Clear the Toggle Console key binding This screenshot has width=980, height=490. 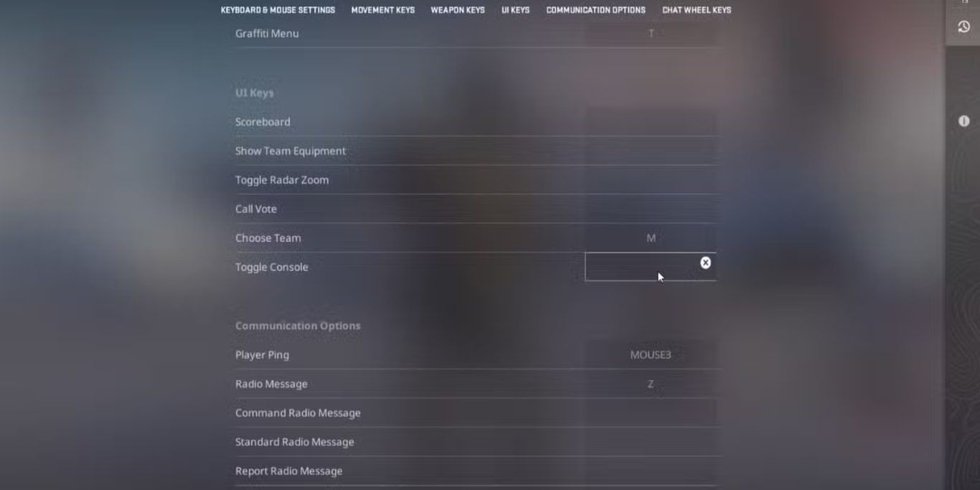point(705,263)
